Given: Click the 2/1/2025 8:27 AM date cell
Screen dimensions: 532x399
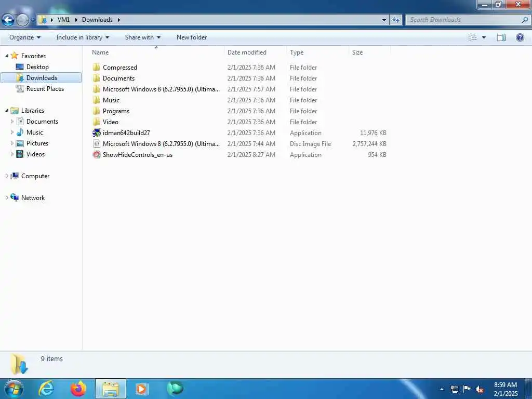Looking at the screenshot, I should [x=251, y=154].
